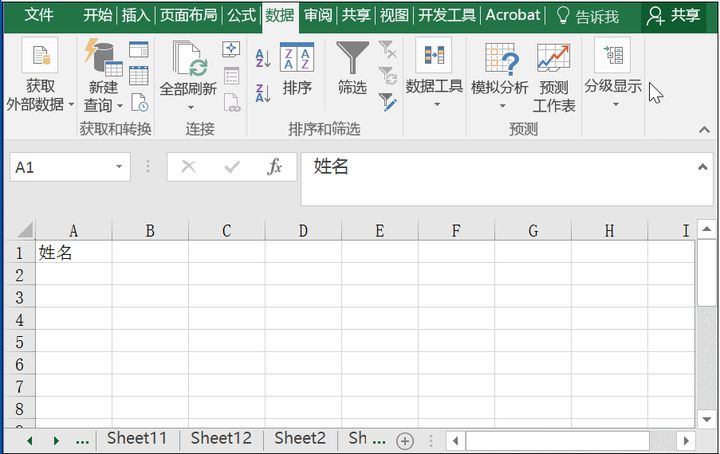
Task: Sort ascending with the A-to-Z icon
Action: pos(263,58)
